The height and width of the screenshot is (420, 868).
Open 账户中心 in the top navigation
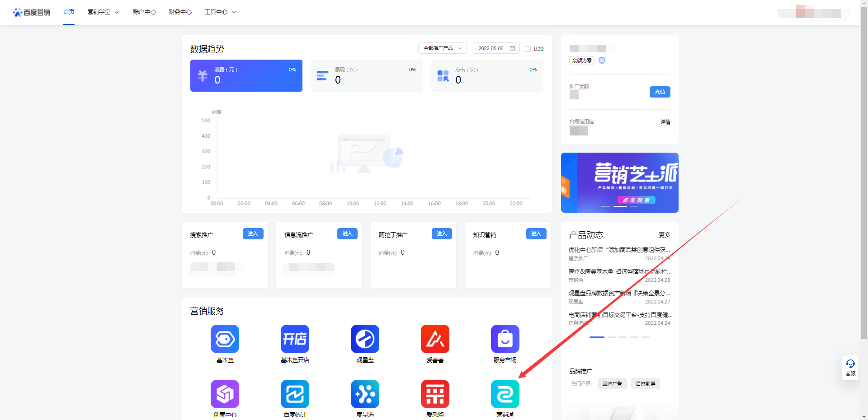144,12
